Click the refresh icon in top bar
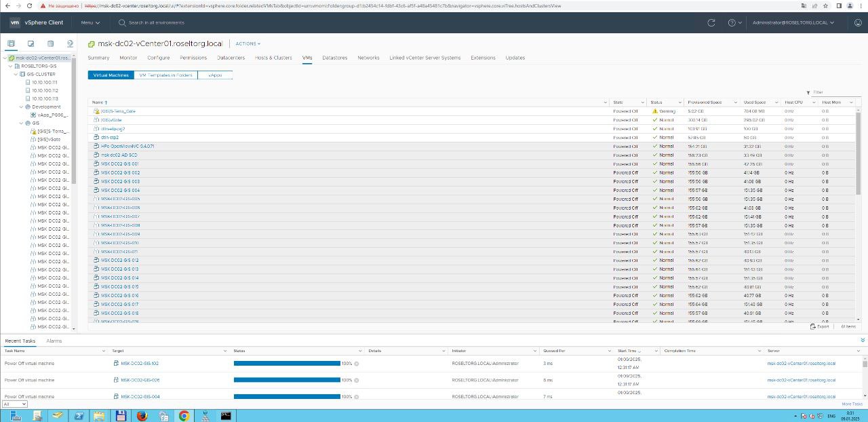This screenshot has width=868, height=422. click(711, 22)
